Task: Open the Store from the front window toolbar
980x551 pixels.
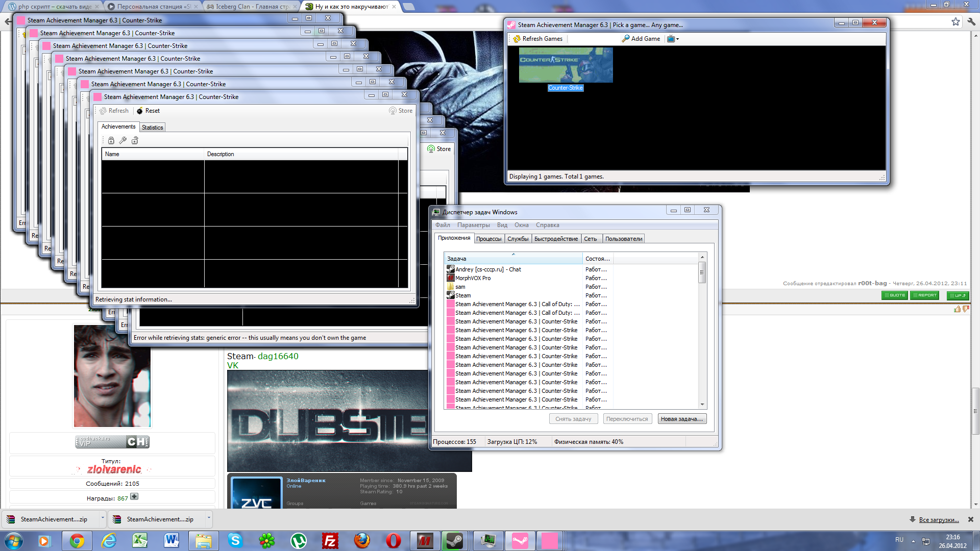Action: [x=401, y=111]
